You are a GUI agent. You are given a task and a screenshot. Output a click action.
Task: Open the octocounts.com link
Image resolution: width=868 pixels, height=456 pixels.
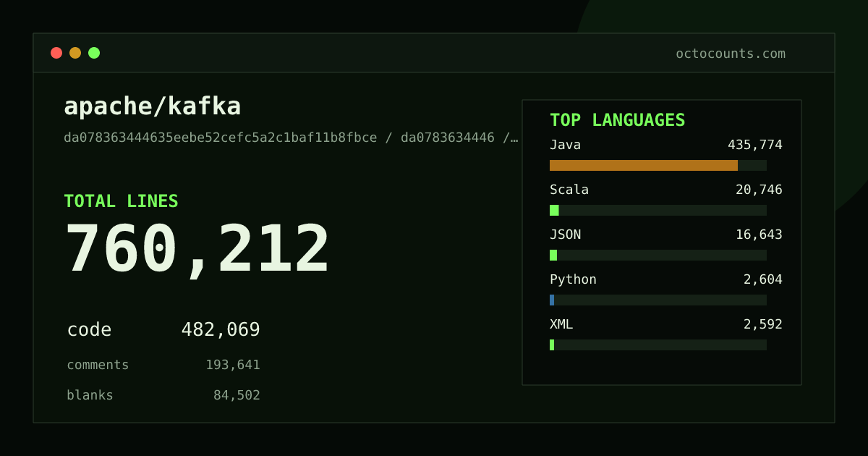[731, 54]
